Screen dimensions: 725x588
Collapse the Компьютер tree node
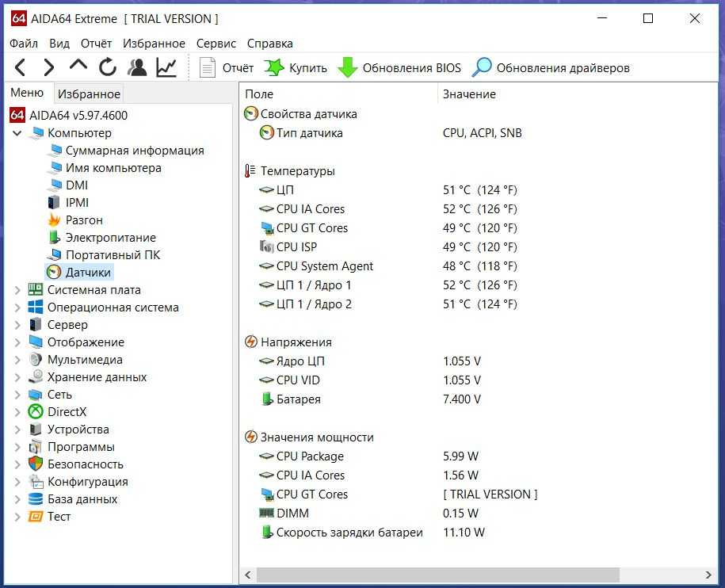coord(17,133)
